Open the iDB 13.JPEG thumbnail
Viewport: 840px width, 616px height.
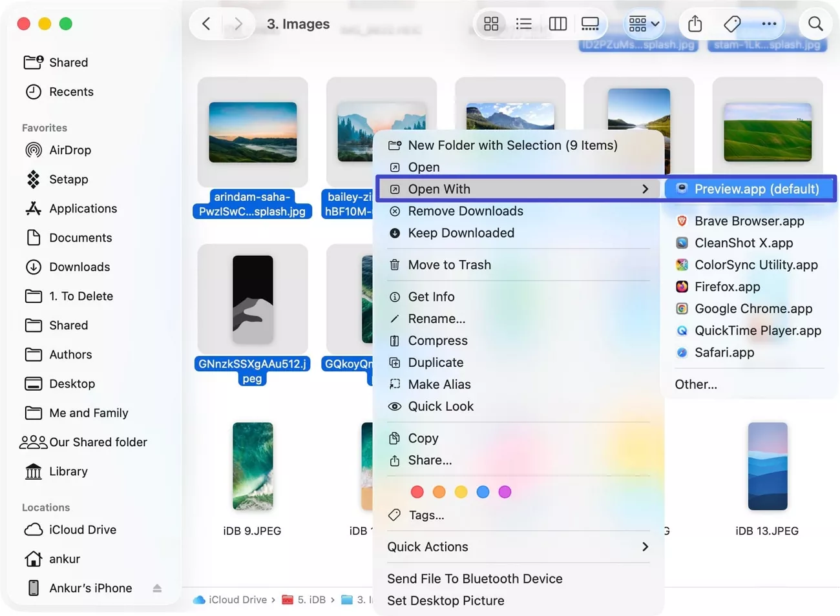767,466
